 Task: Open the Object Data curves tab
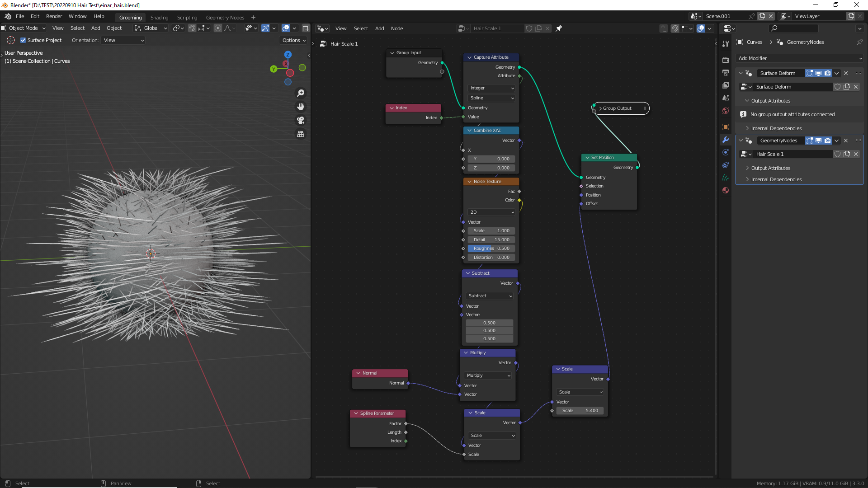tap(726, 178)
